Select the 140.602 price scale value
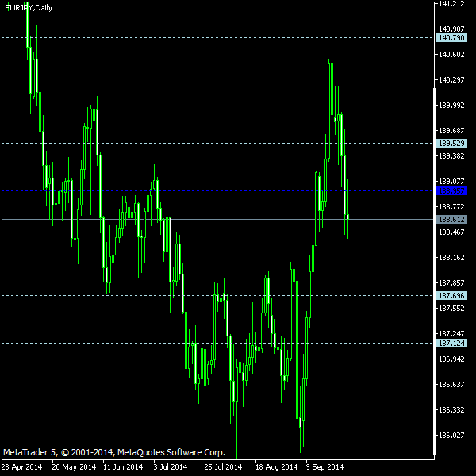The image size is (476, 476). (451, 54)
